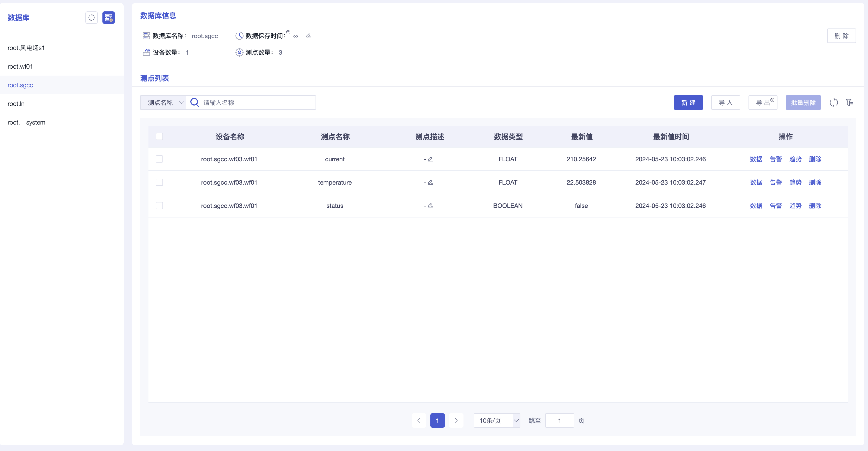868x451 pixels.
Task: Click help icon beside data retention time
Action: coord(288,32)
